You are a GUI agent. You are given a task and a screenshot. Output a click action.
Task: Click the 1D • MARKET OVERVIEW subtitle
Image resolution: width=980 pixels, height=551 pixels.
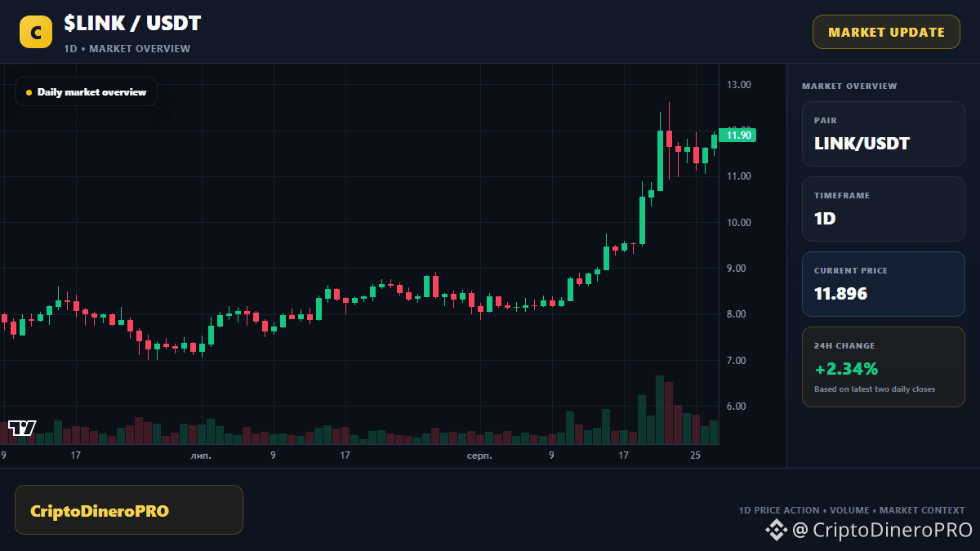[127, 49]
